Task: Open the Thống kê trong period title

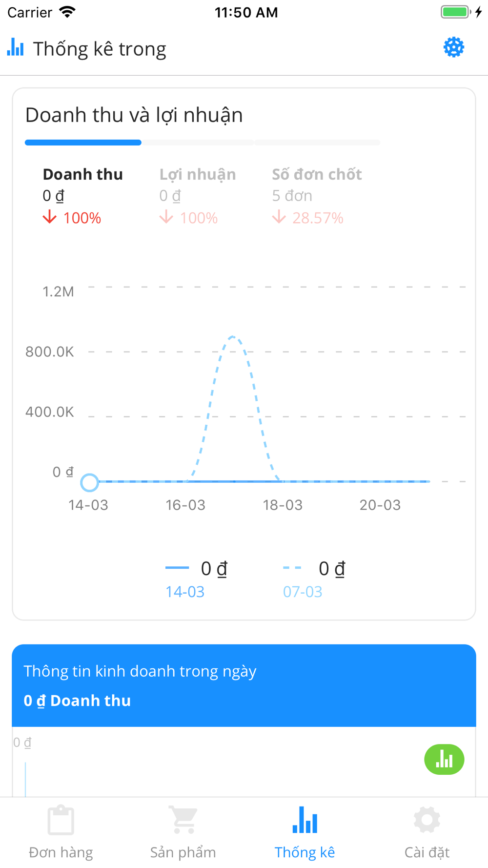Action: tap(100, 49)
